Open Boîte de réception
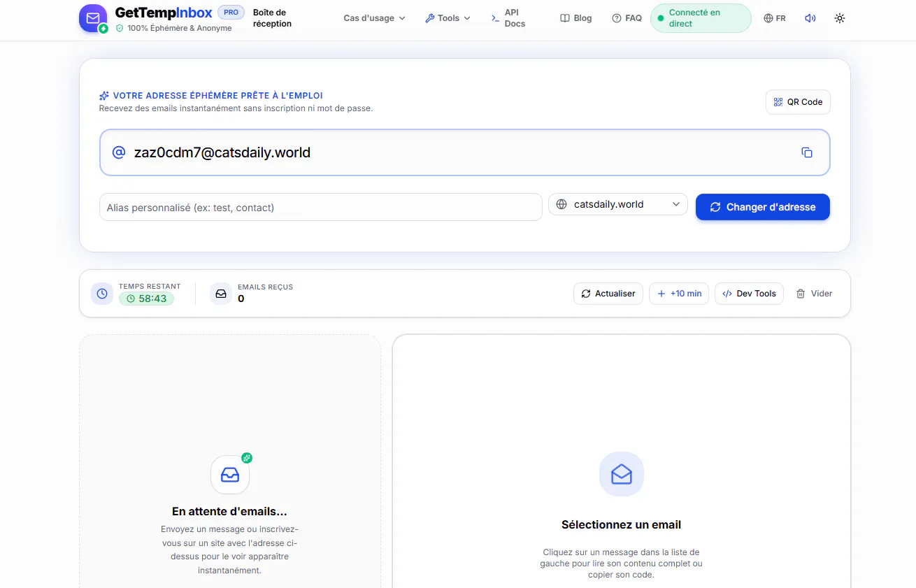This screenshot has height=588, width=916. pos(272,18)
